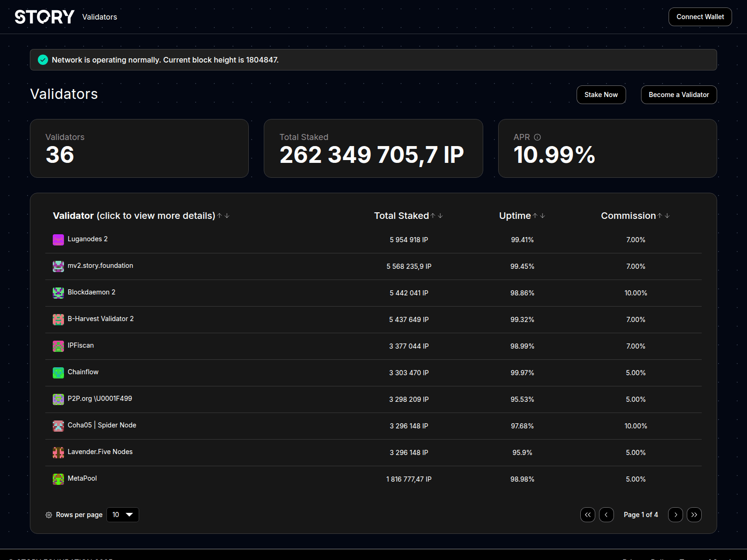Jump to first page double arrow

point(587,515)
